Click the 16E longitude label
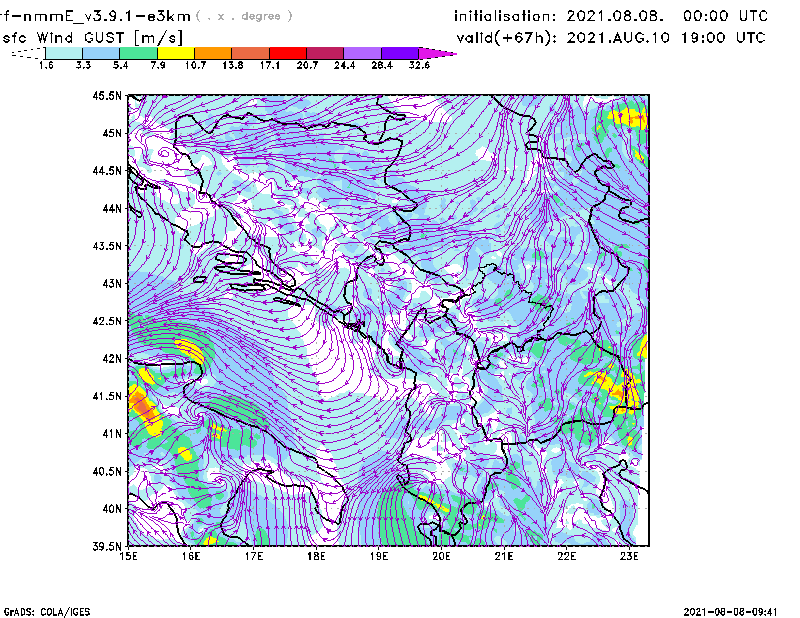 click(191, 556)
